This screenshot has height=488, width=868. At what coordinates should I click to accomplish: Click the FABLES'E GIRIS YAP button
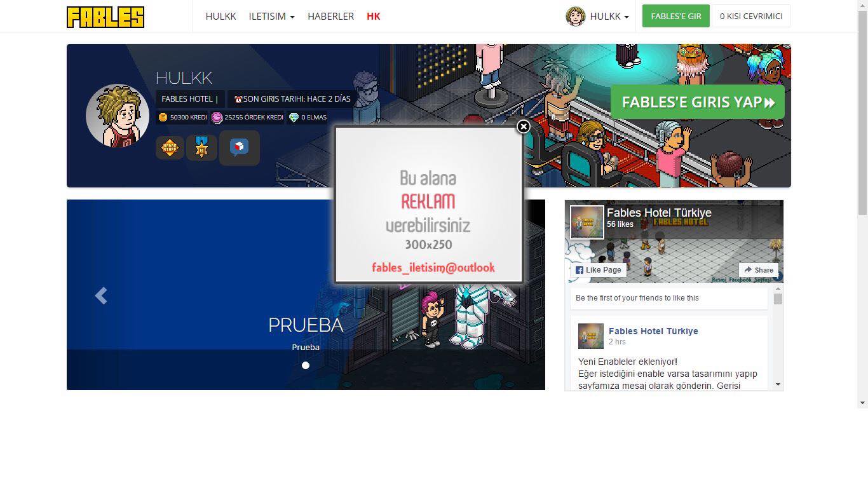click(698, 102)
